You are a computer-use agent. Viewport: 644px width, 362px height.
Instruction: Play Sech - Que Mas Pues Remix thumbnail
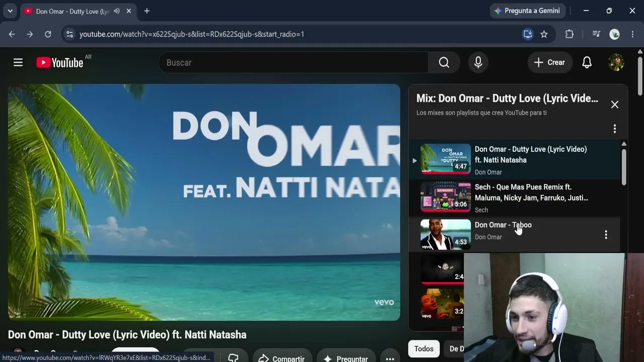pyautogui.click(x=446, y=197)
